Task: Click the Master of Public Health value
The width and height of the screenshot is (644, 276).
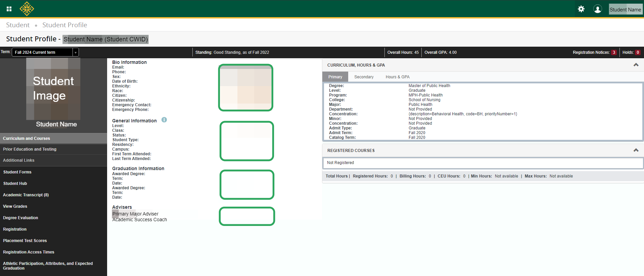Action: click(x=429, y=86)
